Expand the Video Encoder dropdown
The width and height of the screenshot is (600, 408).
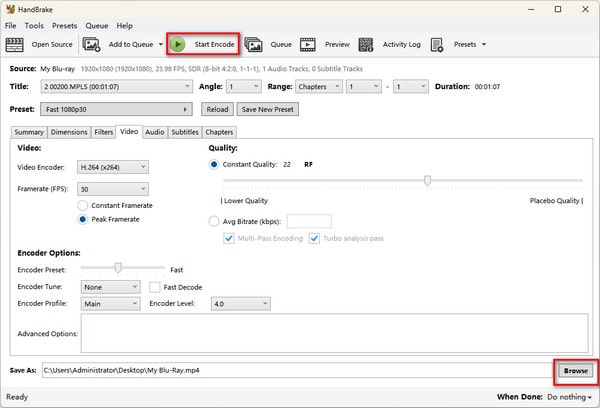point(113,167)
